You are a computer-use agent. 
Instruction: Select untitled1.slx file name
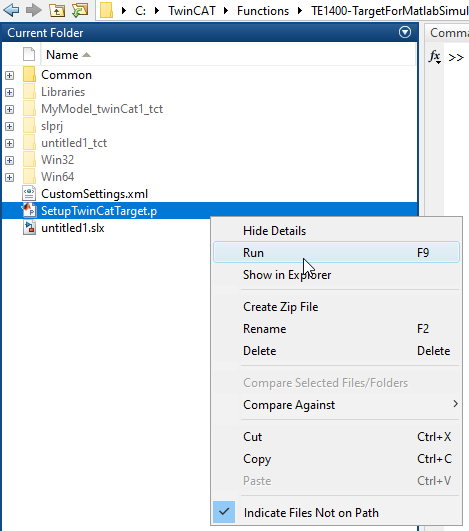[73, 228]
